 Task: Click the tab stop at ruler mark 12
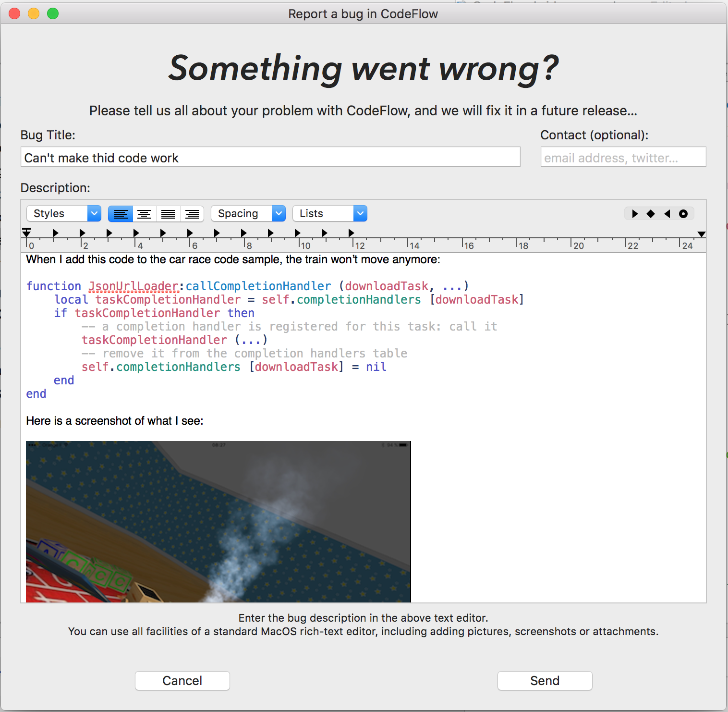pyautogui.click(x=351, y=233)
